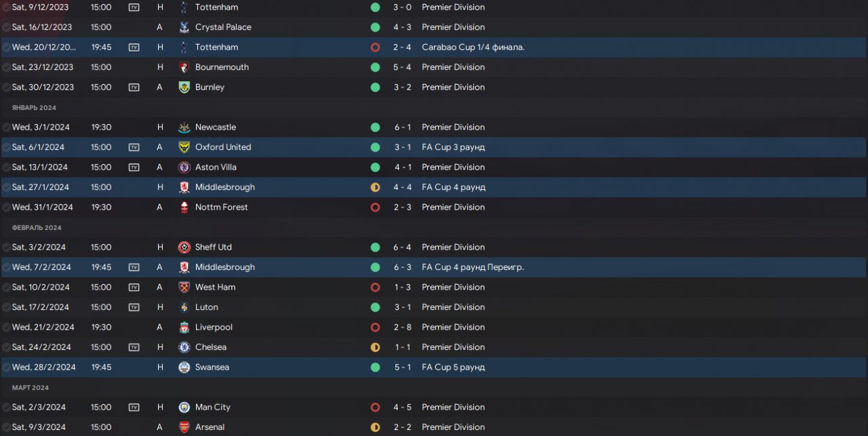Toggle the checkmark beside Wed, 21/2/2024
The width and height of the screenshot is (868, 436).
coord(6,327)
